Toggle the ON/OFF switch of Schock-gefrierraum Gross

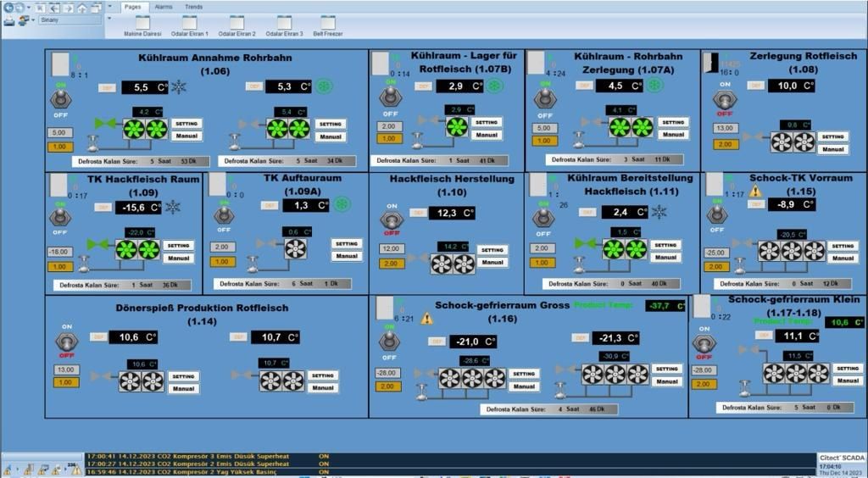[x=388, y=342]
